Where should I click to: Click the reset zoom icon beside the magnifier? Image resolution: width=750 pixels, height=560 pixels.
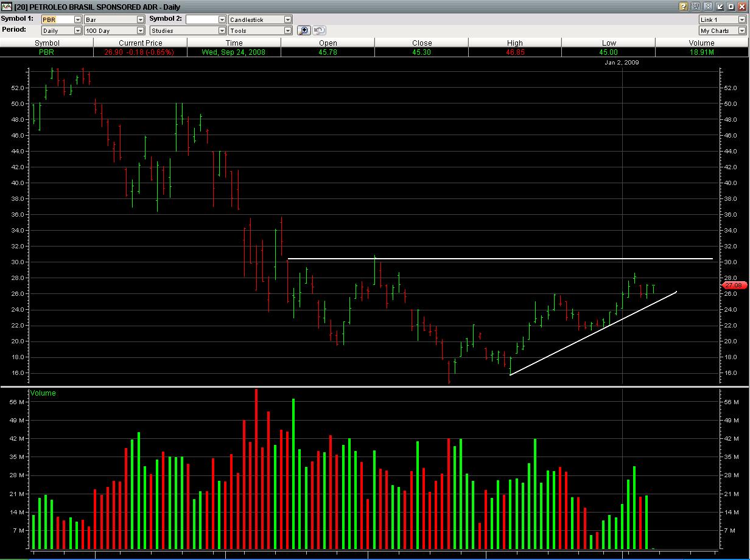(x=318, y=30)
